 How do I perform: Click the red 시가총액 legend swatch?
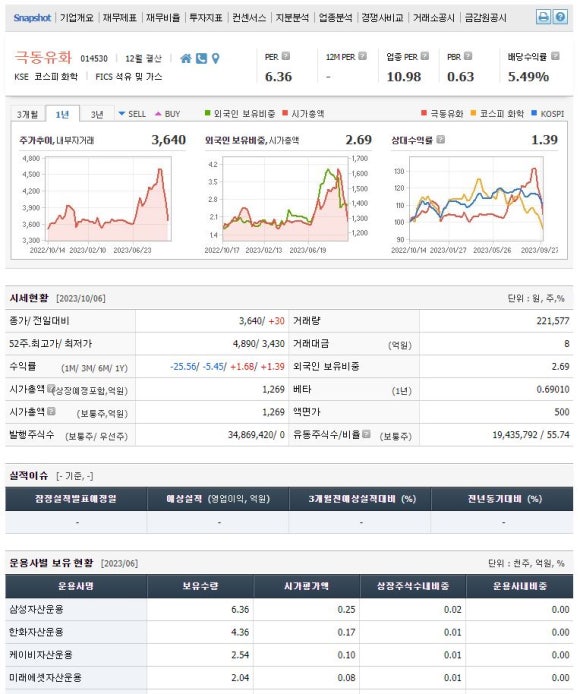[285, 113]
